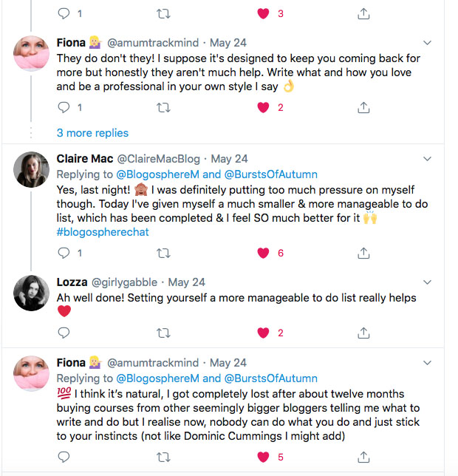Reply to Claire Mac's tweet

click(64, 253)
